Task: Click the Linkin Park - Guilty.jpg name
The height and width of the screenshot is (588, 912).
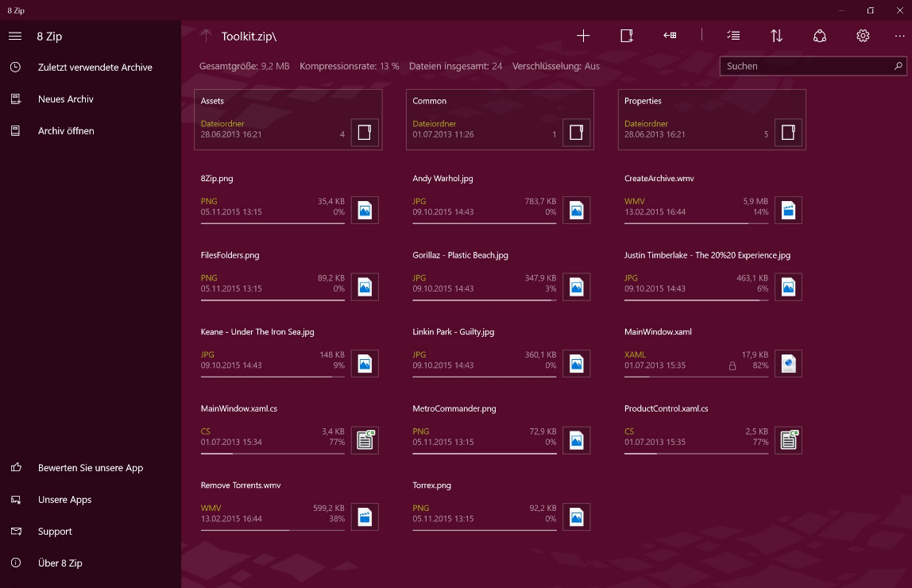Action: coord(453,332)
